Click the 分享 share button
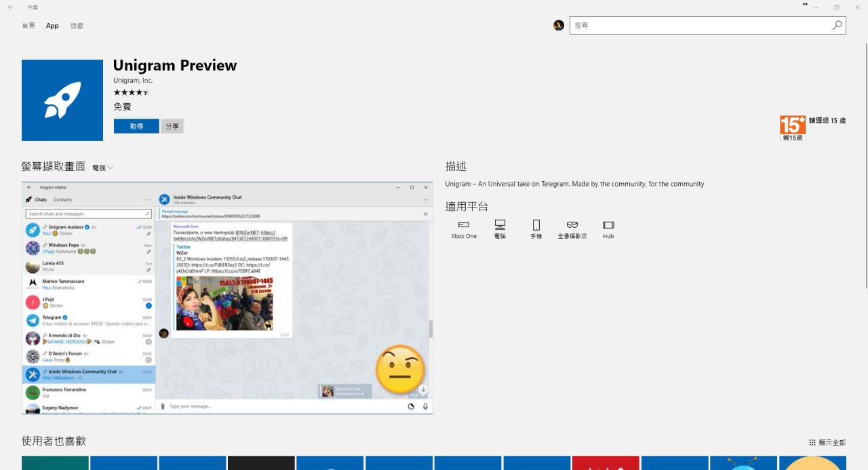Screen dimensions: 868x470 coord(172,126)
